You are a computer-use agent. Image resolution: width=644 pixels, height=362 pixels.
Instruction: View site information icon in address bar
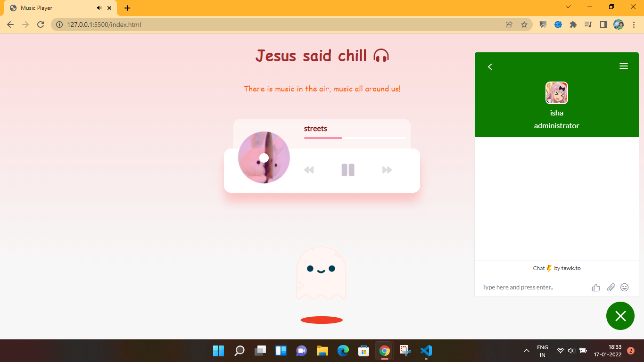point(59,25)
